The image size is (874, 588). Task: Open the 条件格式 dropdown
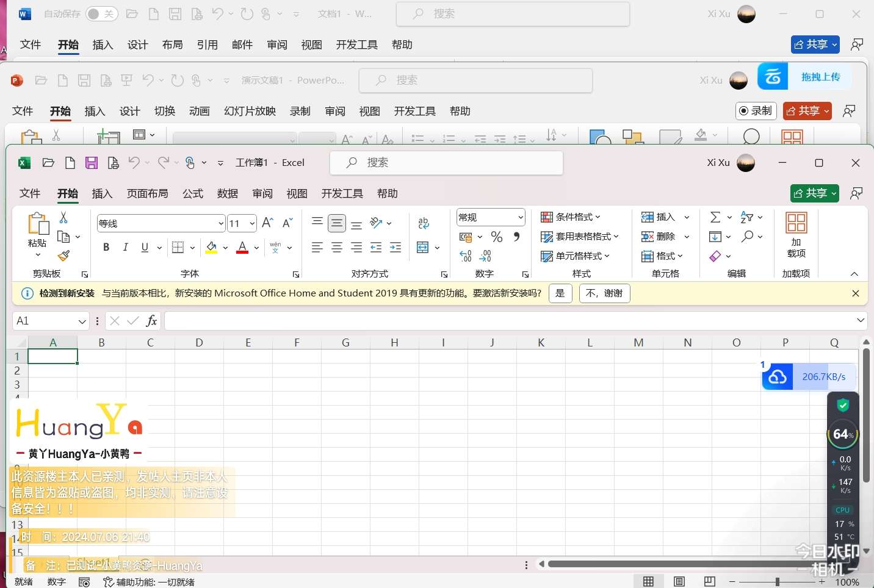pos(571,217)
